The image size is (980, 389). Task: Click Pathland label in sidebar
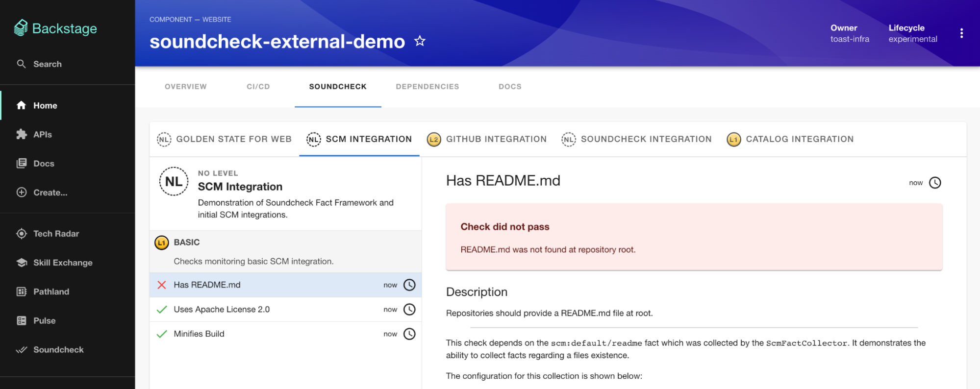click(x=51, y=292)
